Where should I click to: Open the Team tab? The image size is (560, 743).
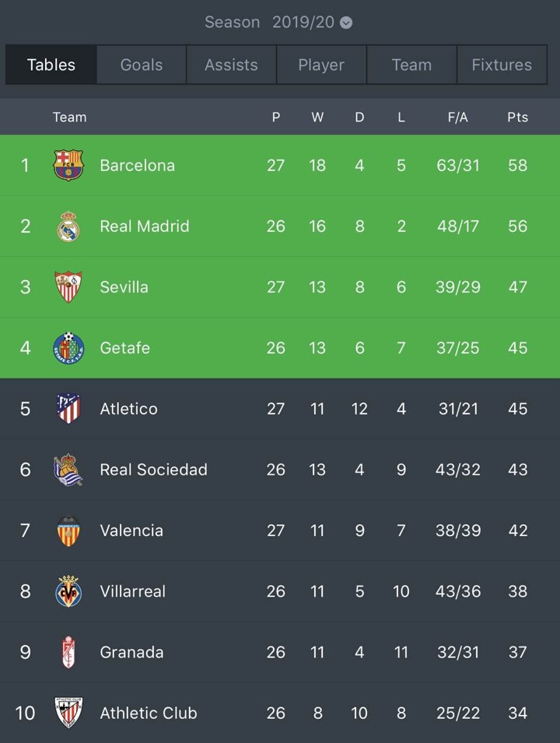[x=411, y=65]
